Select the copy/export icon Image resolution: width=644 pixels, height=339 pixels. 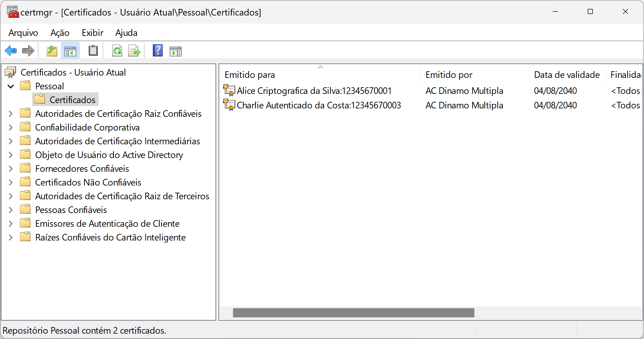click(x=135, y=51)
